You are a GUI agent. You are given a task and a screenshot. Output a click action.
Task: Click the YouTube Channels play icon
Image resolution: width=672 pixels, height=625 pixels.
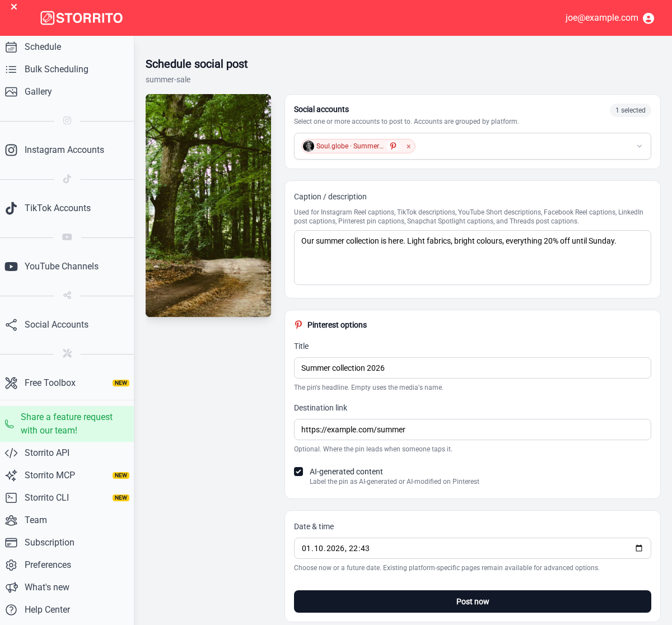(x=11, y=267)
